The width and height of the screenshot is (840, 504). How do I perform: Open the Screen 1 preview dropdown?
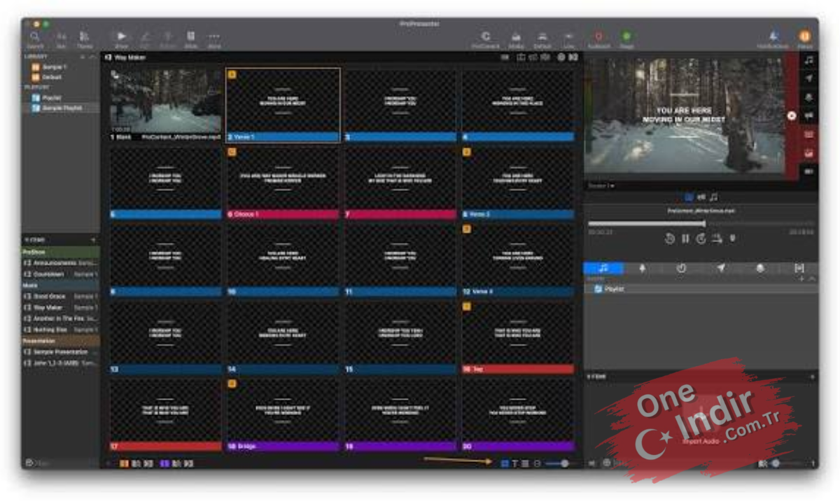602,185
